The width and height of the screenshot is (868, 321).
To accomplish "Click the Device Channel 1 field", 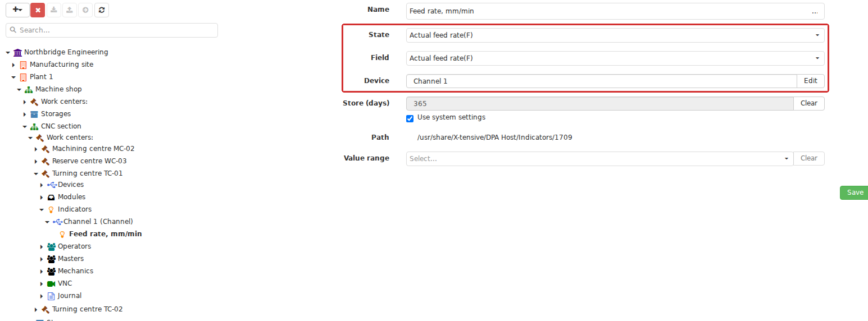I will point(601,81).
